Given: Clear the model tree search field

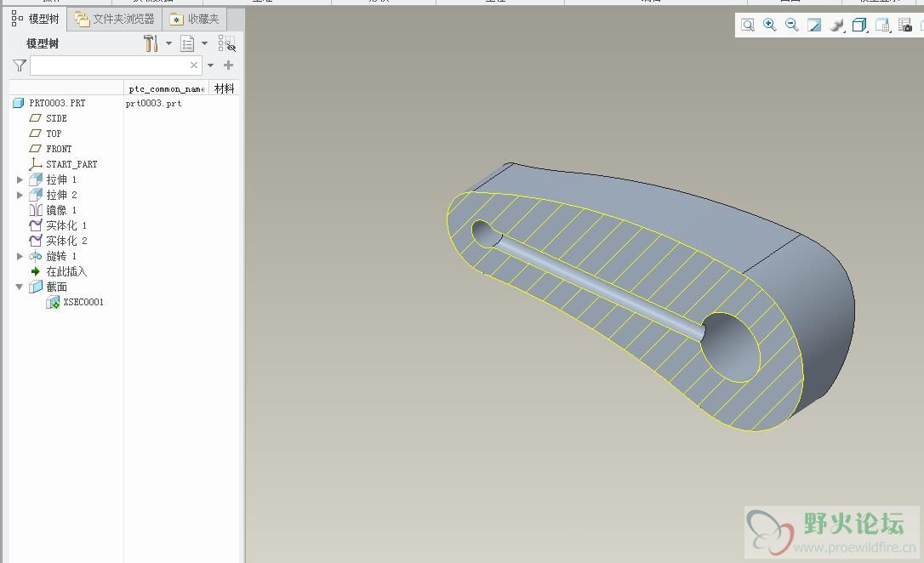Looking at the screenshot, I should pyautogui.click(x=193, y=65).
